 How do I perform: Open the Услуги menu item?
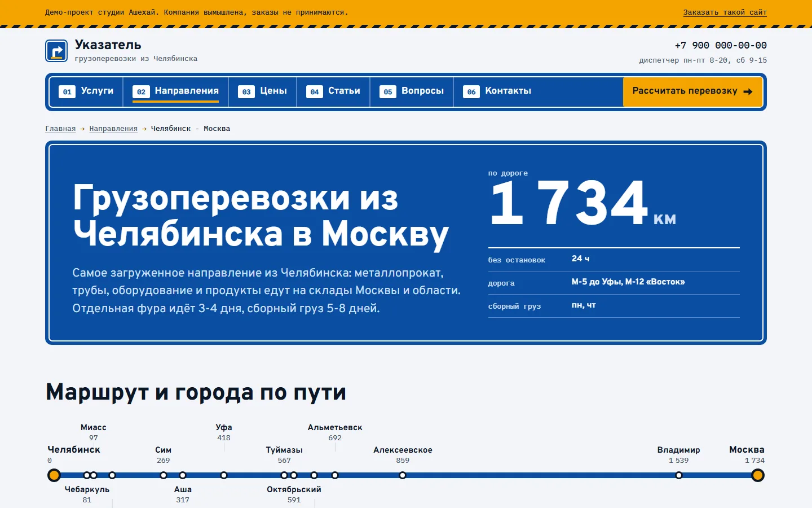(x=86, y=91)
